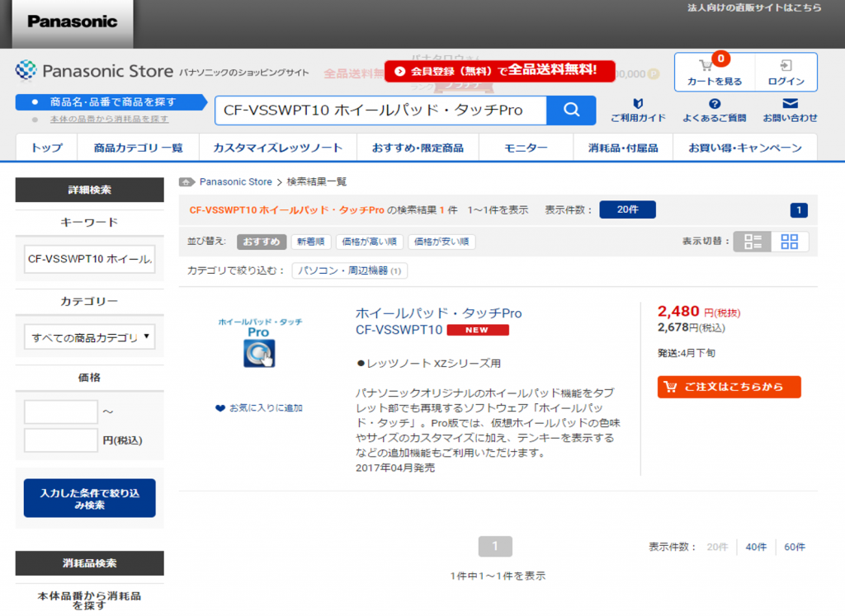845x616 pixels.
Task: Click the magnifier search button
Action: (x=571, y=110)
